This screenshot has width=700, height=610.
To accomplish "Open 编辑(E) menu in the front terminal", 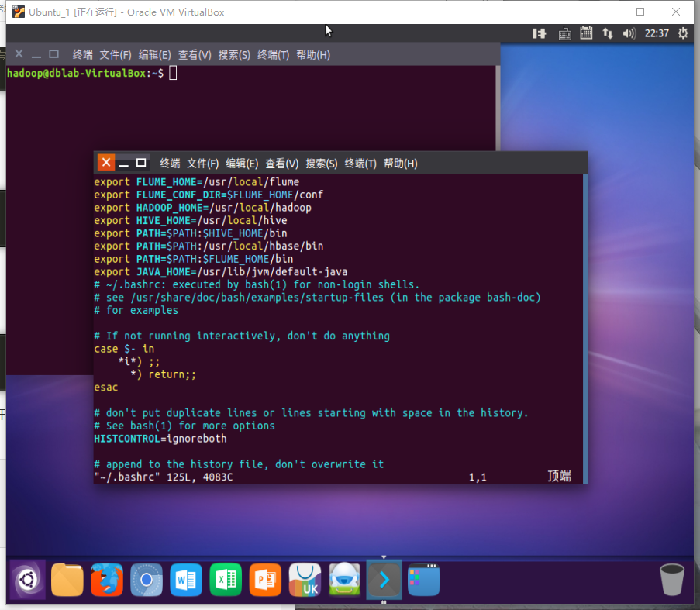I will pos(242,164).
